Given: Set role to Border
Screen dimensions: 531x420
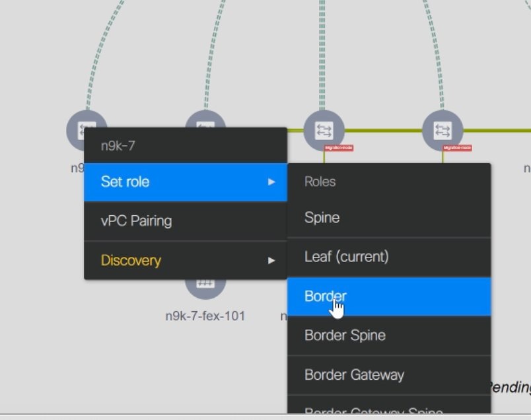Looking at the screenshot, I should tap(389, 297).
